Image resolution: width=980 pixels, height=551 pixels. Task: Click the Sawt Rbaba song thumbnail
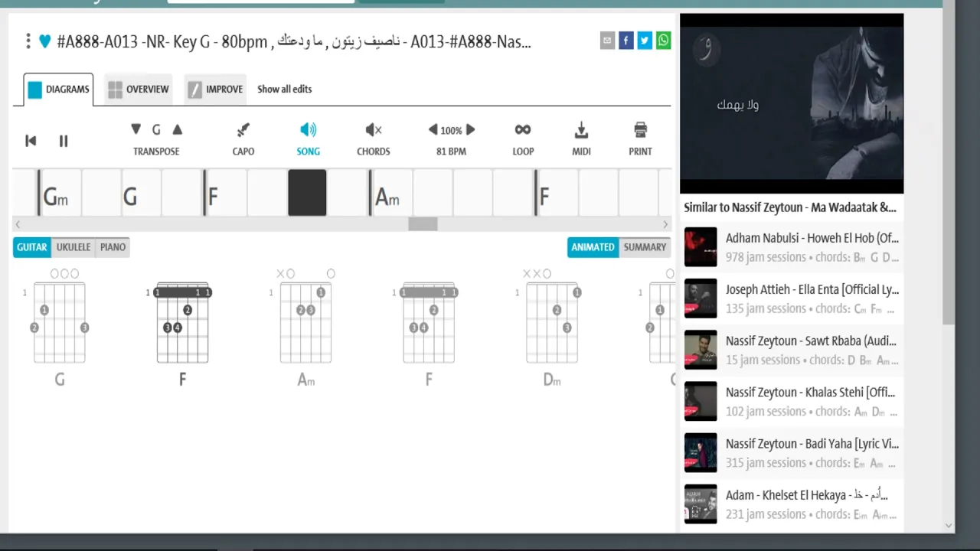(701, 350)
